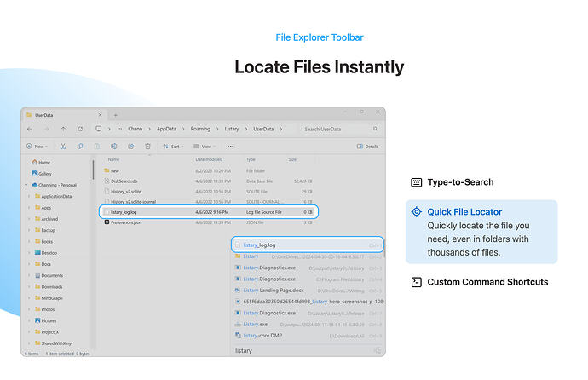Click the Cut scissors icon in toolbar
588x380 pixels.
[x=63, y=147]
